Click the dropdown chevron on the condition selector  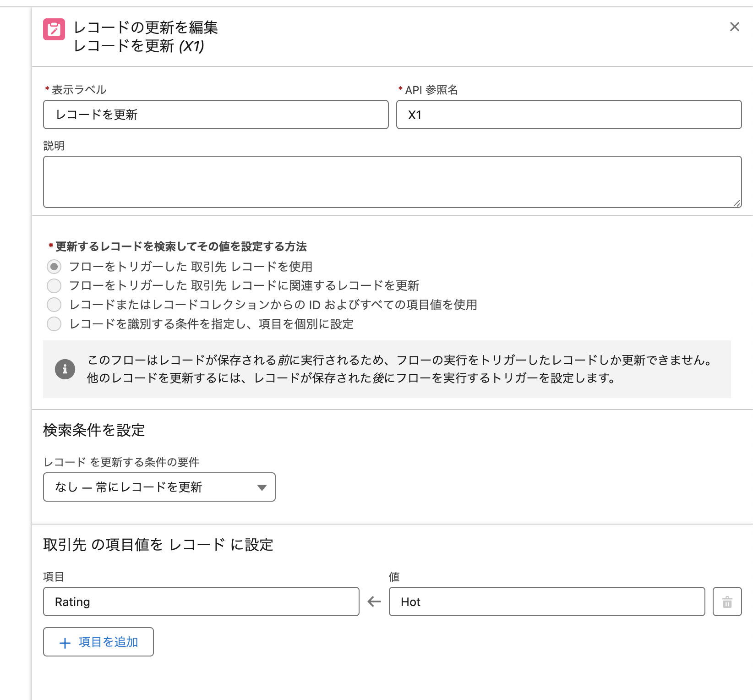[x=262, y=487]
